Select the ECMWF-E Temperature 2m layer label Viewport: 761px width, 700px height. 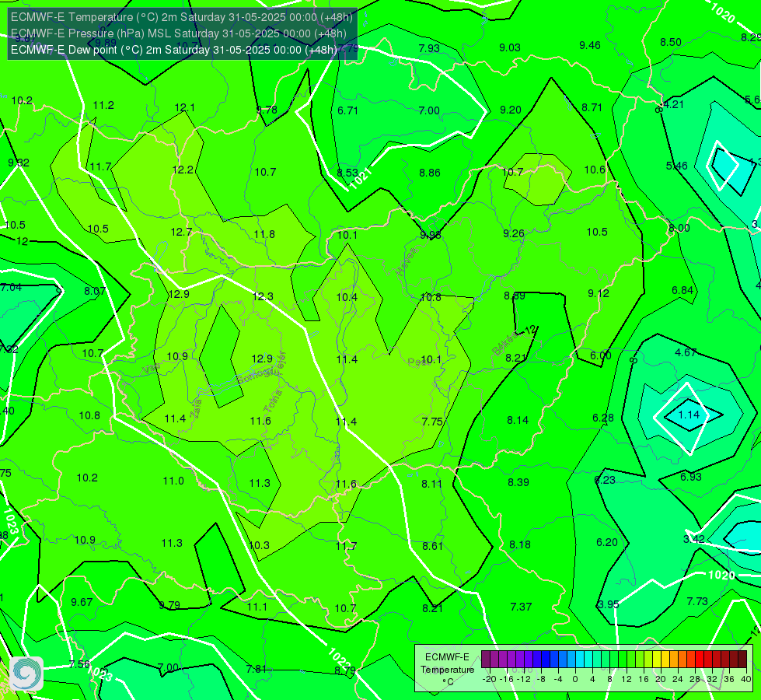tap(182, 17)
